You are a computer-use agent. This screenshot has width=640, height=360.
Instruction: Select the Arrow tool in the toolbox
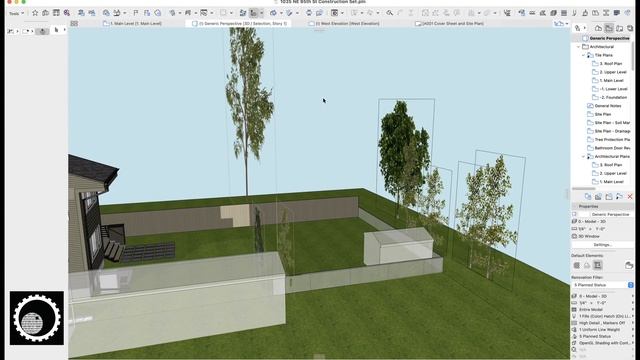click(x=56, y=30)
